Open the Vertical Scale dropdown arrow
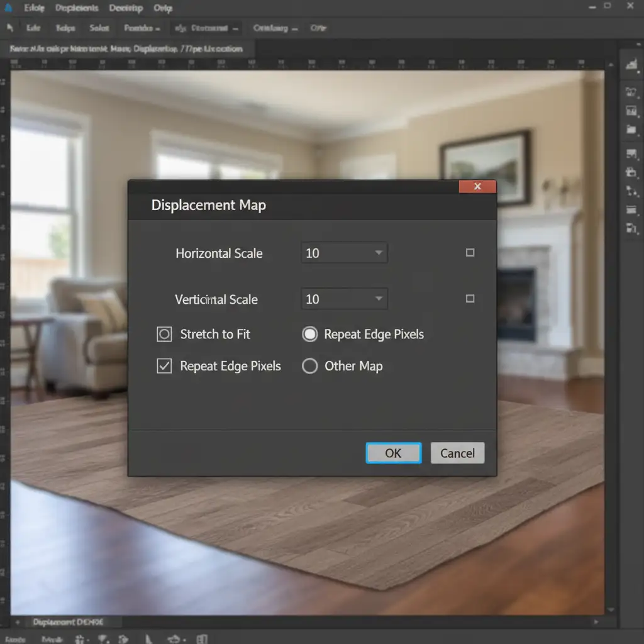Screen dimensions: 644x644 coord(379,299)
